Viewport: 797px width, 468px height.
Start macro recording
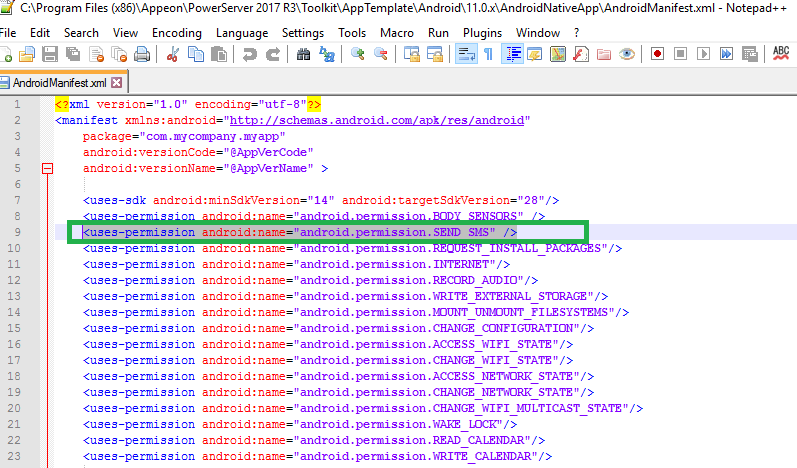click(x=657, y=54)
